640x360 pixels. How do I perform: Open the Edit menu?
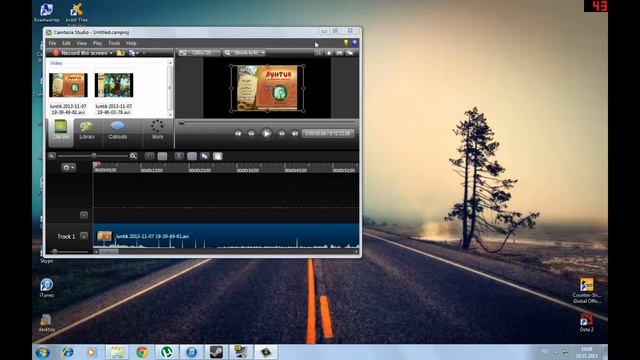click(x=66, y=43)
